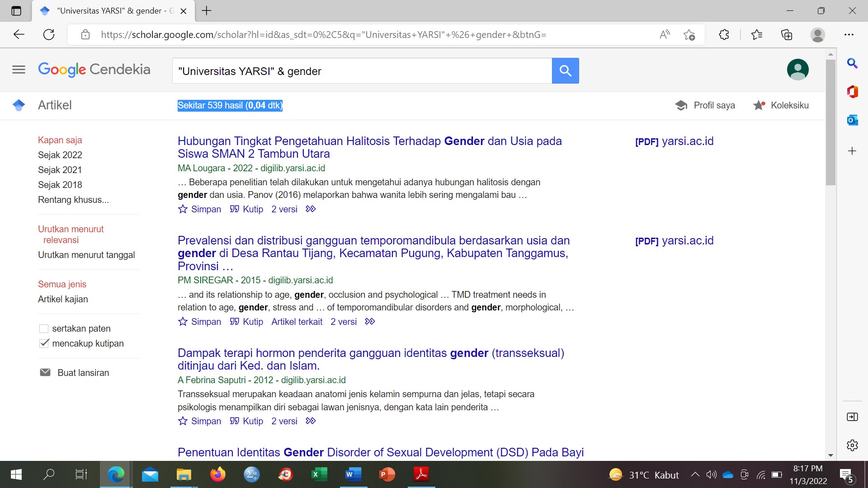Open the Favorites list icon
Viewport: 868px width, 488px height.
tap(756, 35)
